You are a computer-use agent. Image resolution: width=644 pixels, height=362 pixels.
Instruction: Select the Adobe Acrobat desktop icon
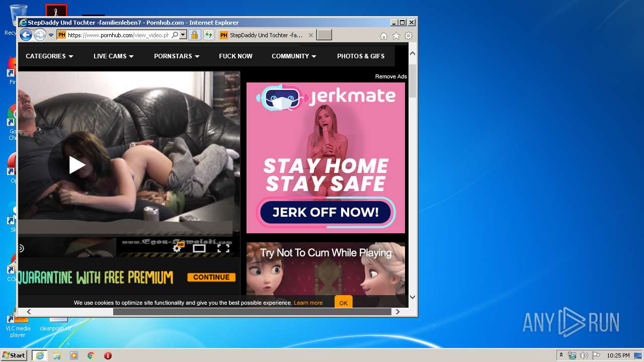[x=56, y=11]
